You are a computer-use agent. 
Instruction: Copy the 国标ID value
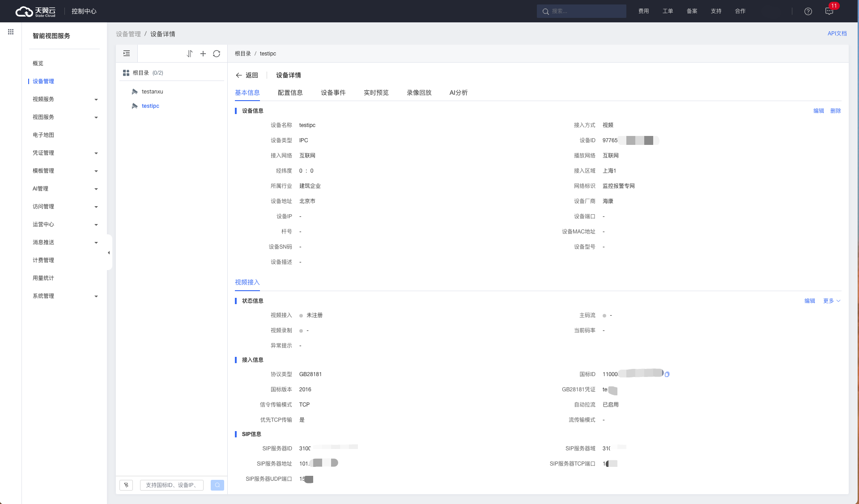(667, 374)
